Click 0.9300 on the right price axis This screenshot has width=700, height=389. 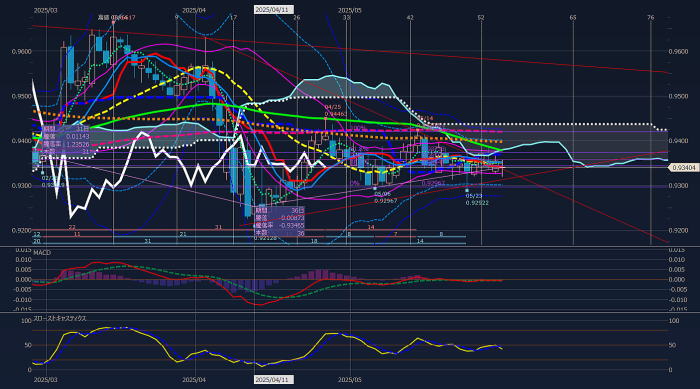(678, 186)
